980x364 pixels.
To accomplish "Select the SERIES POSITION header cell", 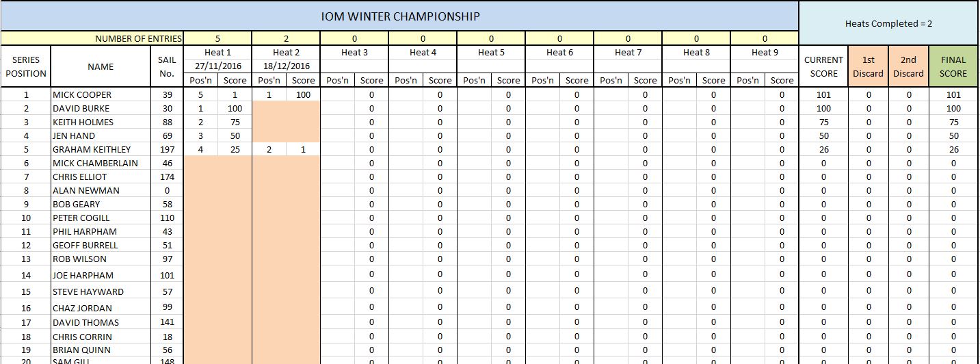I will (x=26, y=66).
